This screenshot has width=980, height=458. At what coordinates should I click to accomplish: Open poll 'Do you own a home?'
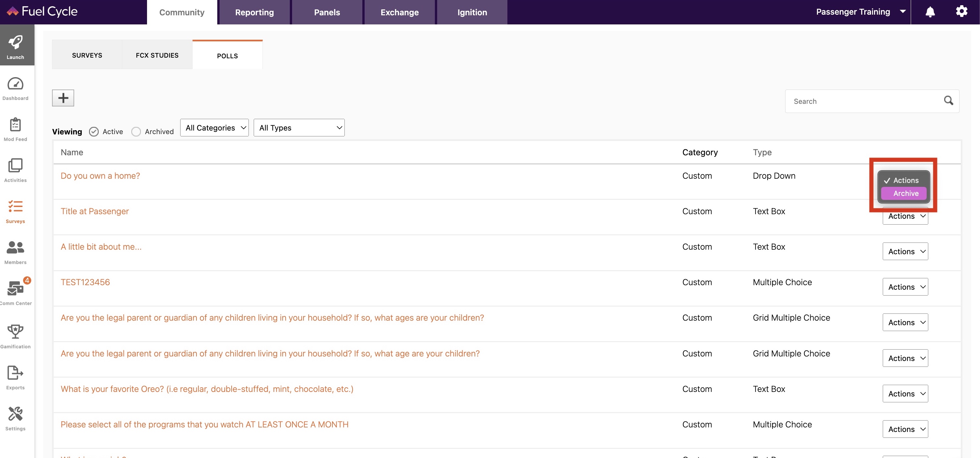101,176
